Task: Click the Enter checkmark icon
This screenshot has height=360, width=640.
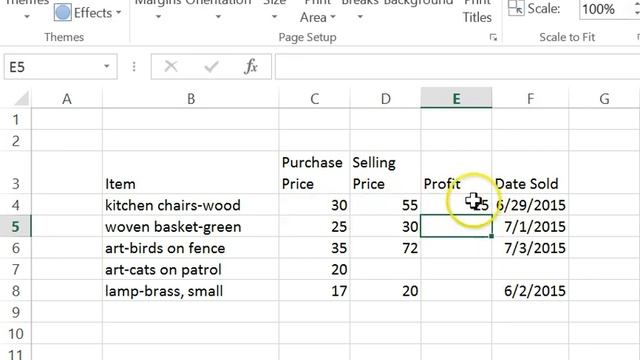Action: tap(211, 67)
